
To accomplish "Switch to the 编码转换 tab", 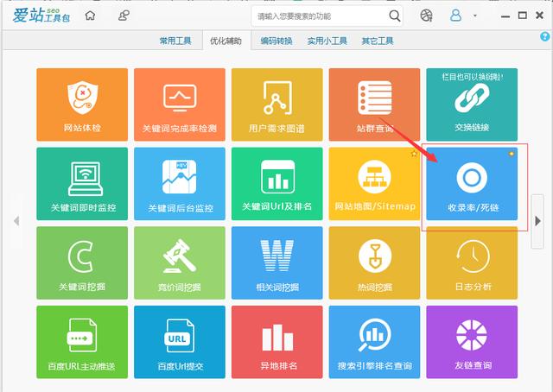I will (x=276, y=41).
